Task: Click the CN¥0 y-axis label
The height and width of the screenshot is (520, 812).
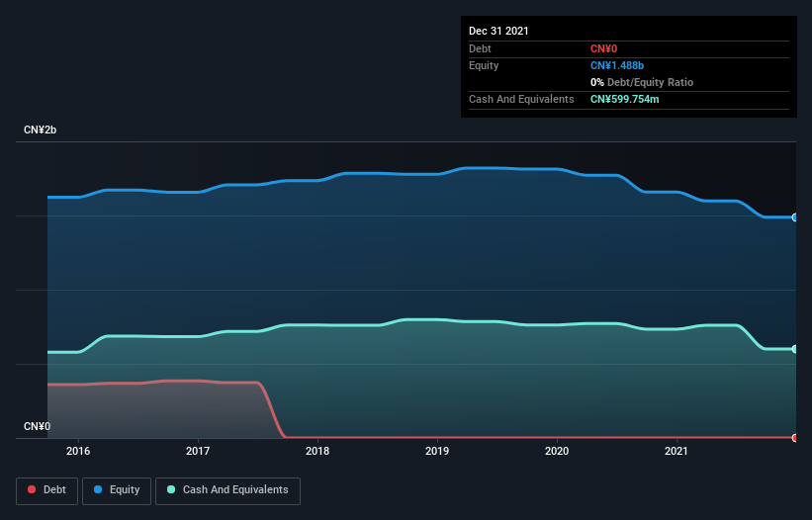Action: 38,426
